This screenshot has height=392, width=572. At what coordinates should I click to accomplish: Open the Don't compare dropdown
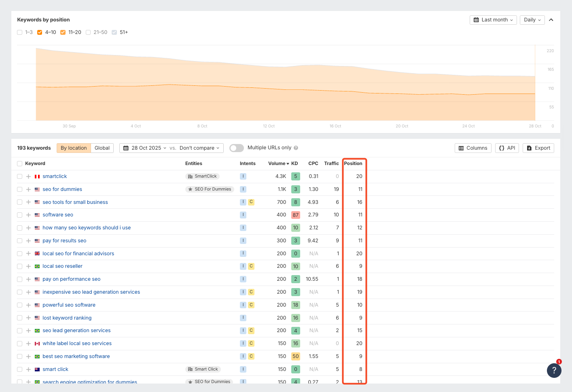click(199, 148)
